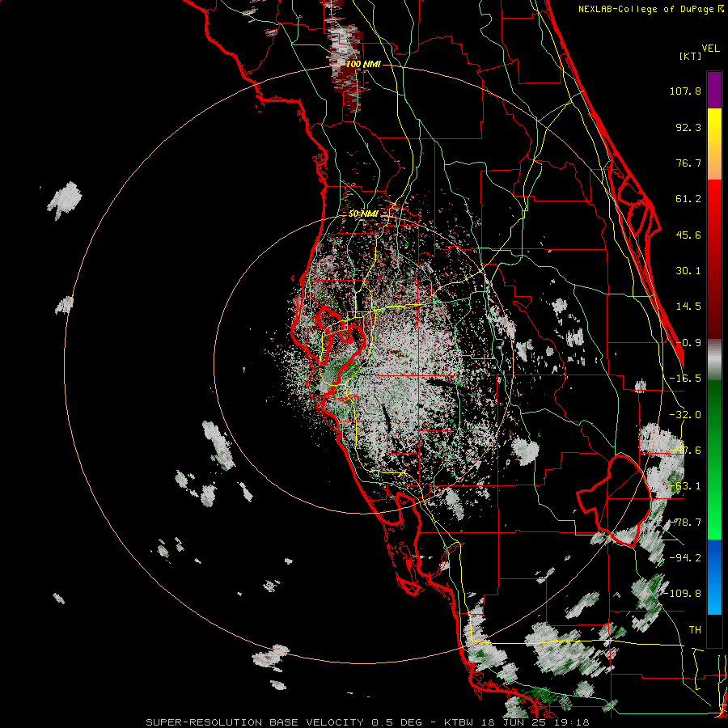This screenshot has width=728, height=728.
Task: Select the -94.2 scale value
Action: pos(685,557)
